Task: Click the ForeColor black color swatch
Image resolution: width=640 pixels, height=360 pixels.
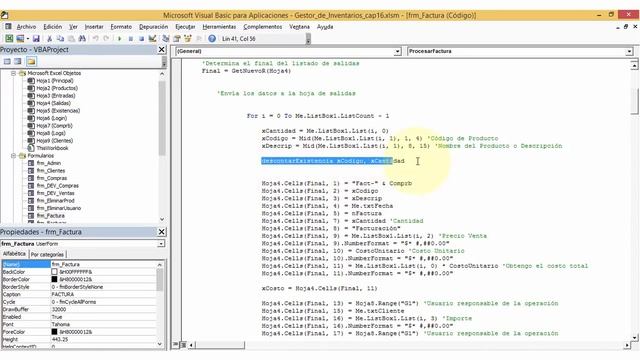Action: pyautogui.click(x=54, y=332)
